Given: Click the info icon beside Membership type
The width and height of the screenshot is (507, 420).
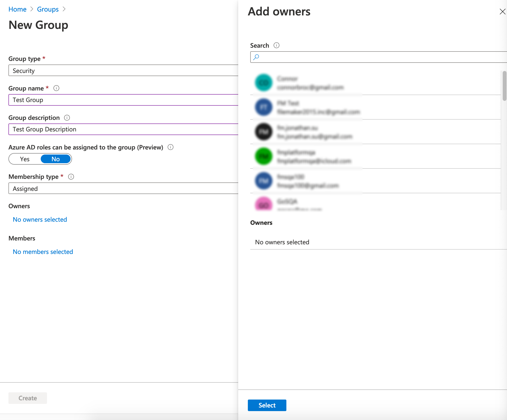Looking at the screenshot, I should [71, 177].
